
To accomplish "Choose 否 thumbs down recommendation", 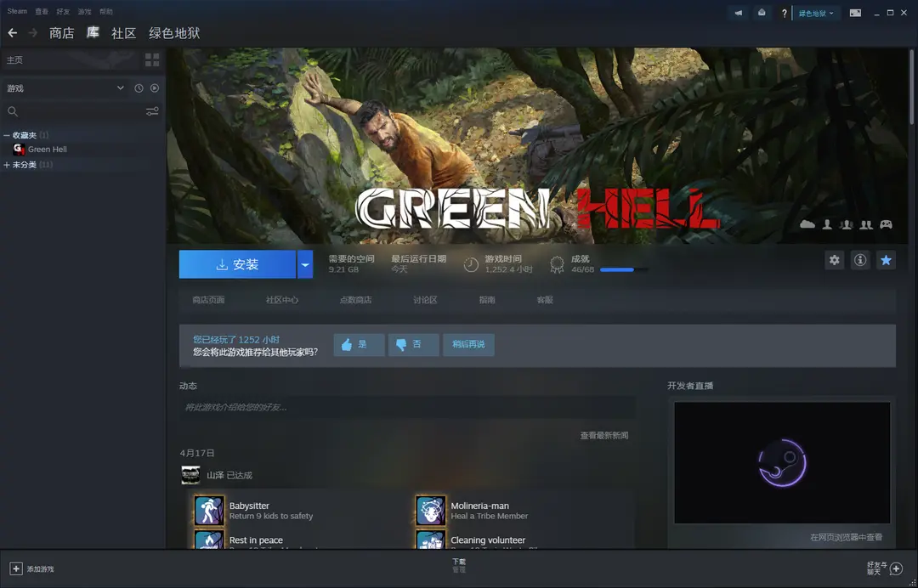I will pyautogui.click(x=413, y=345).
